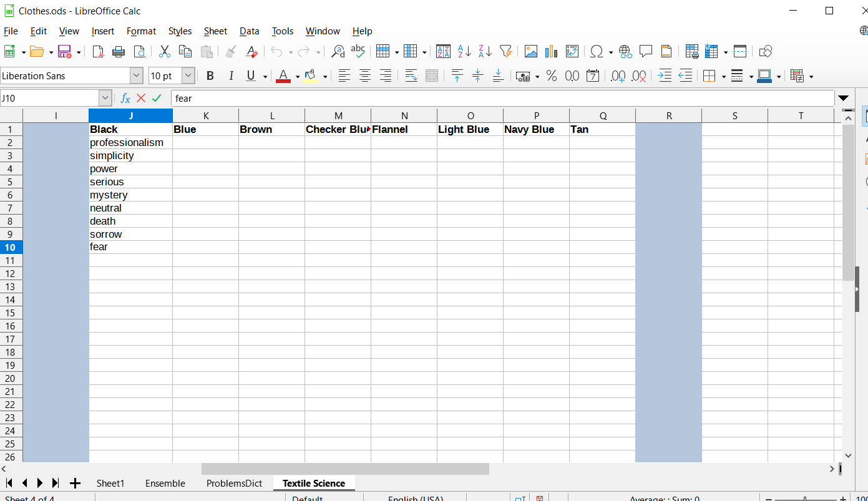The height and width of the screenshot is (501, 868).
Task: Switch to the ProblemsDict sheet tab
Action: (234, 484)
